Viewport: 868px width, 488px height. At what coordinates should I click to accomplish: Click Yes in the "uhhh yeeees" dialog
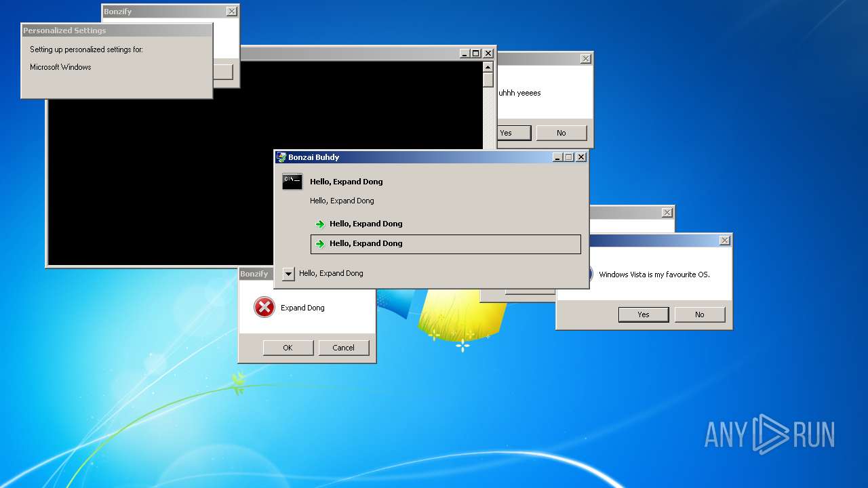pos(513,133)
